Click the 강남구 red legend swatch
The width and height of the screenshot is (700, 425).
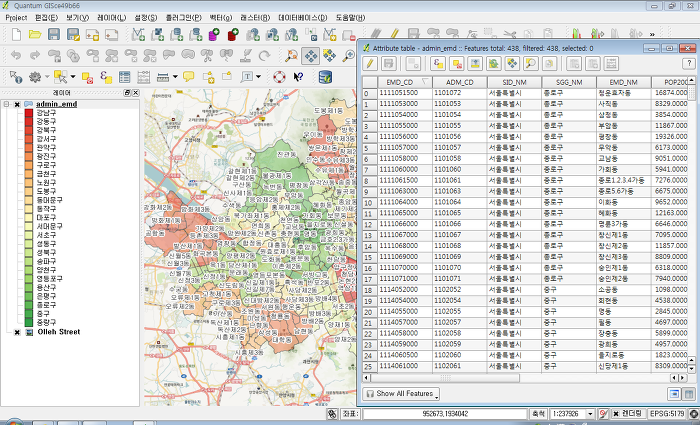point(29,113)
